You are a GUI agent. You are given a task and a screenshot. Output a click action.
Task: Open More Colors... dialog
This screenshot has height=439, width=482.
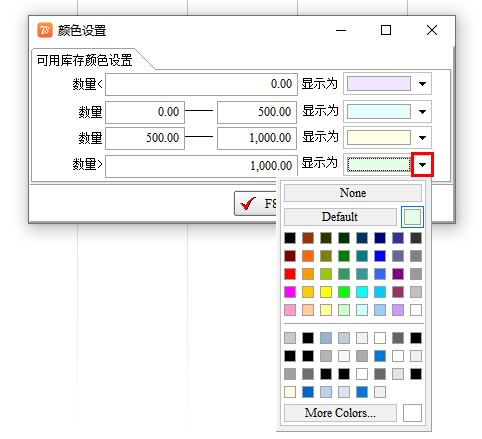pos(340,413)
